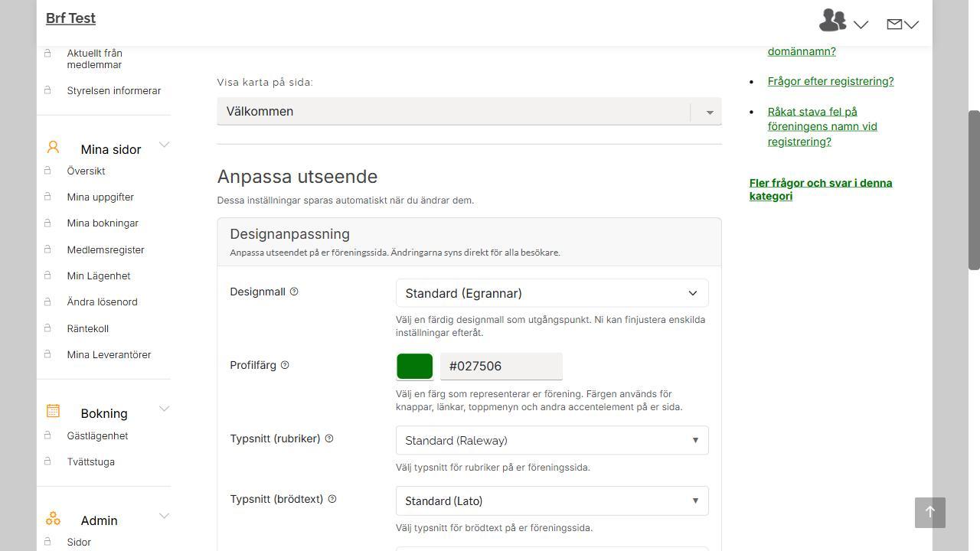Open Frågor efter registrering link
980x551 pixels.
(831, 81)
